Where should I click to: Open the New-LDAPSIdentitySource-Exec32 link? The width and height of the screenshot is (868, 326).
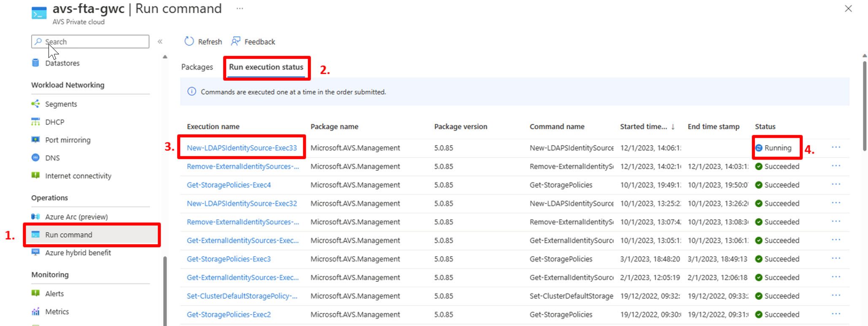(242, 203)
